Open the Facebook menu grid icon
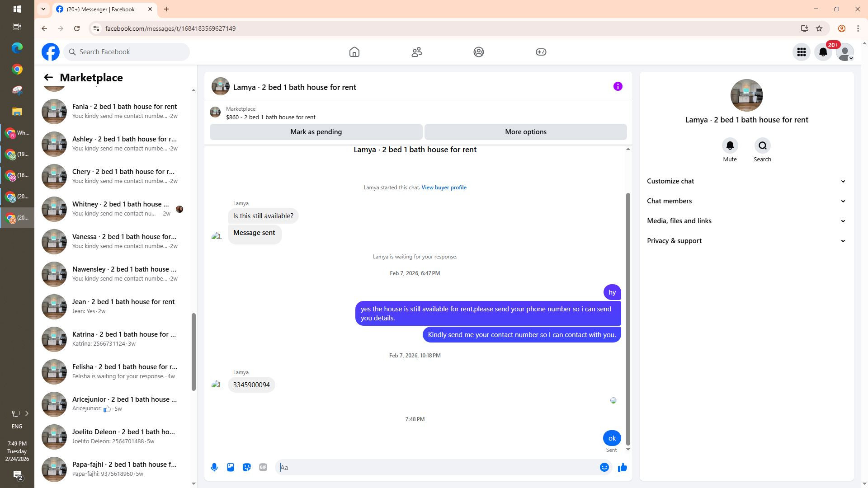Screen dimensions: 868x488 tap(802, 52)
